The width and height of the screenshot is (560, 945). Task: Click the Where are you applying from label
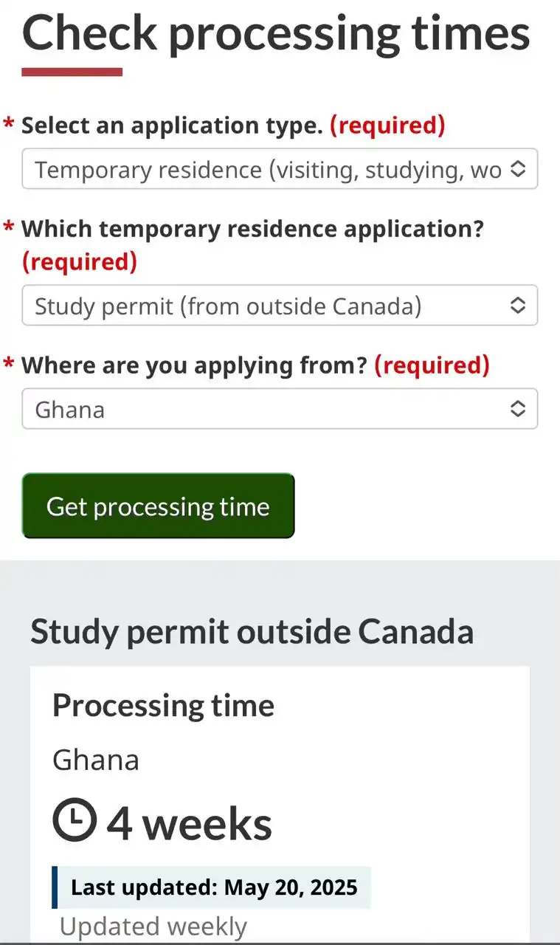coord(194,365)
